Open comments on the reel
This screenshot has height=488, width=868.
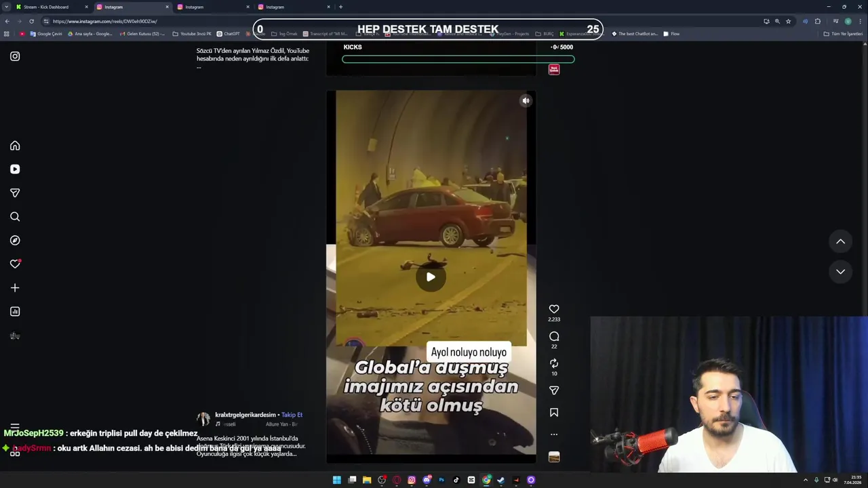[554, 336]
